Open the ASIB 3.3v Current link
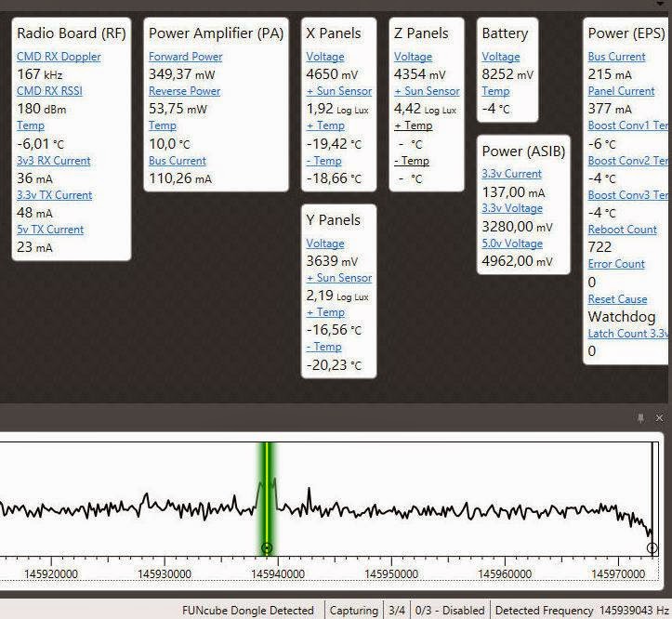 pos(512,174)
